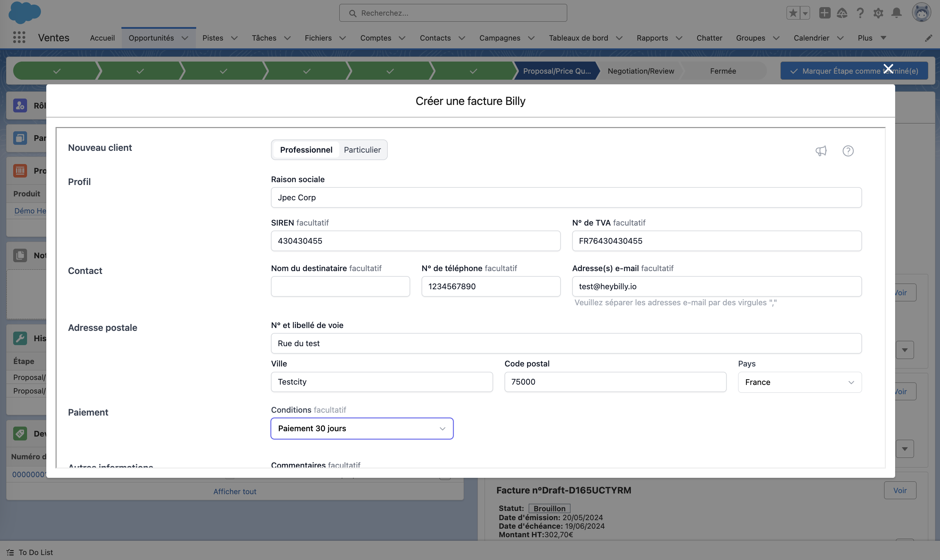Open the favorites star icon
The height and width of the screenshot is (560, 940).
coord(793,13)
